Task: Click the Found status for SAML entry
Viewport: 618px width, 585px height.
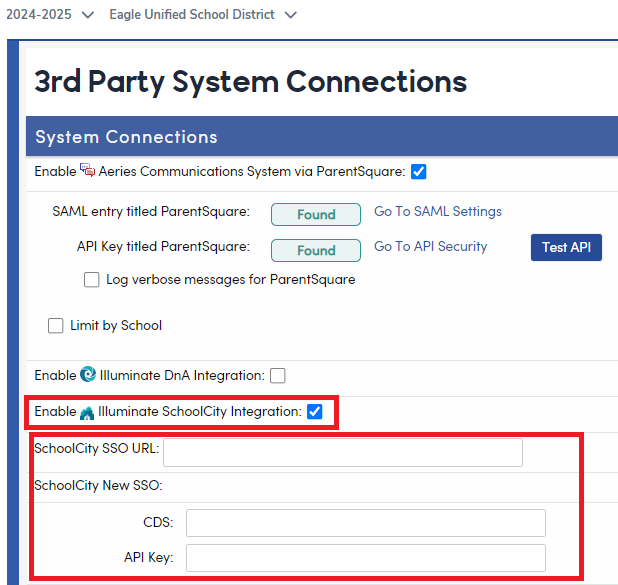Action: (x=316, y=214)
